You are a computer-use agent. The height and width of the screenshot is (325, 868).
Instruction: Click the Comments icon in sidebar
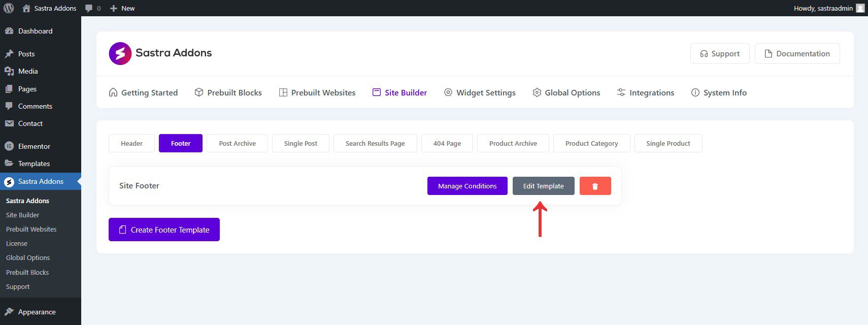[9, 106]
